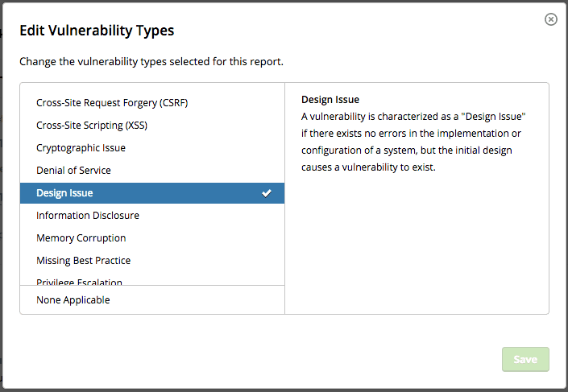Close the Edit Vulnerability Types dialog
Viewport: 568px width, 392px height.
pyautogui.click(x=551, y=19)
